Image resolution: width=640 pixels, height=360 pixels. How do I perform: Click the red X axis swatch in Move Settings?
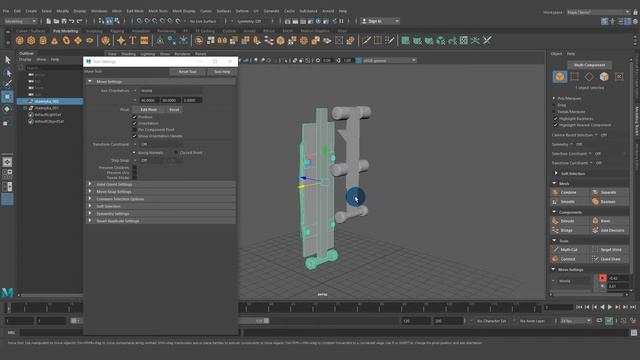click(x=602, y=278)
